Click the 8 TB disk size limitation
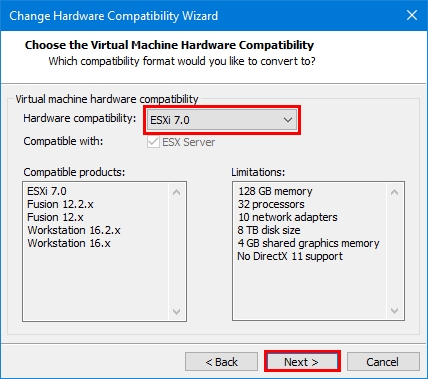 (269, 230)
